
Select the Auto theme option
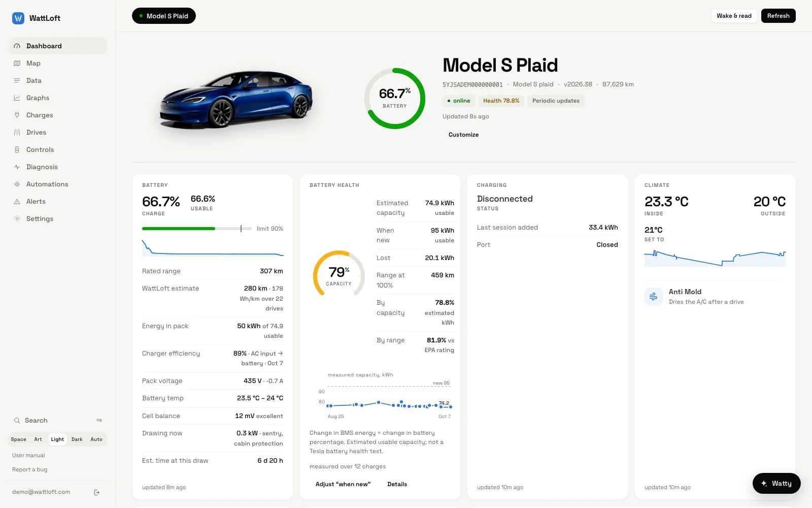(x=96, y=439)
